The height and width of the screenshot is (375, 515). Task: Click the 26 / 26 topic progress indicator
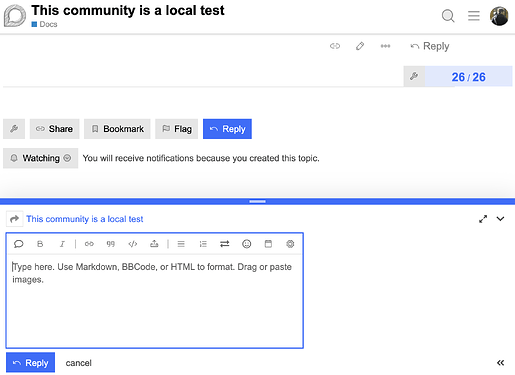[468, 77]
